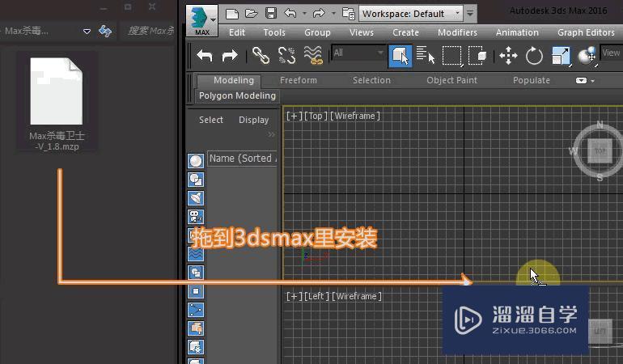The height and width of the screenshot is (364, 623).
Task: Open the Views menu
Action: (361, 32)
